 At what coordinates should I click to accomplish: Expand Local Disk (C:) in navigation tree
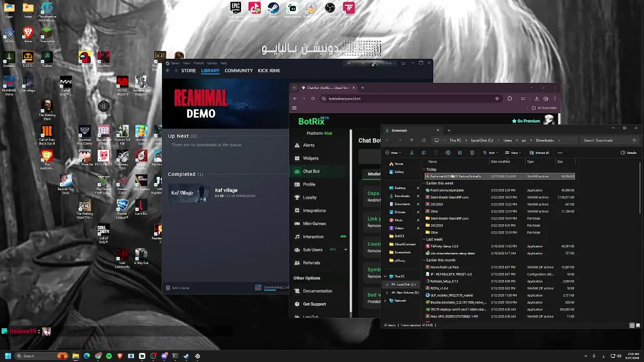387,285
